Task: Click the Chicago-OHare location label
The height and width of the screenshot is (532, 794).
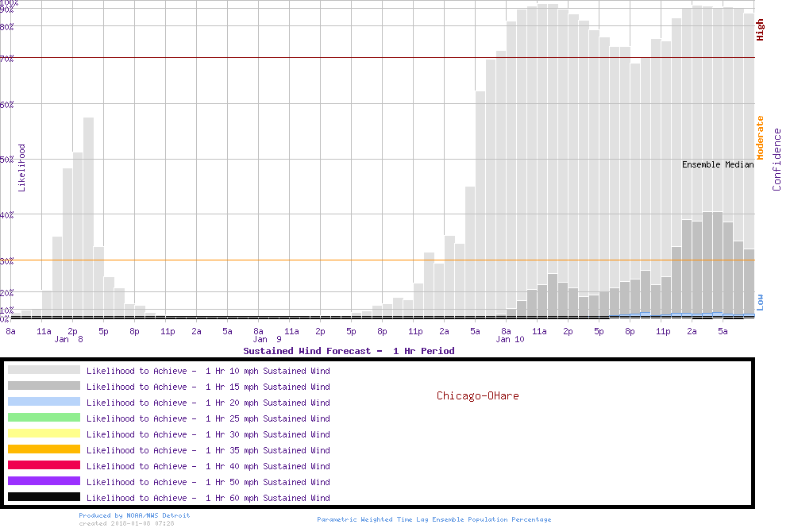Action: [x=477, y=395]
